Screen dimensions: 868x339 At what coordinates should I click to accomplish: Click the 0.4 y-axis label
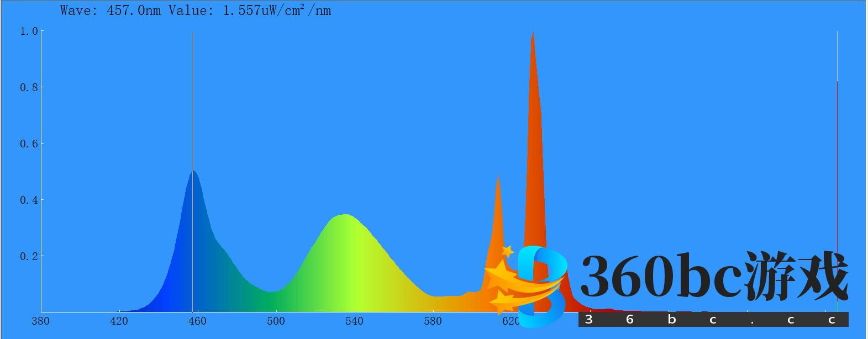29,200
